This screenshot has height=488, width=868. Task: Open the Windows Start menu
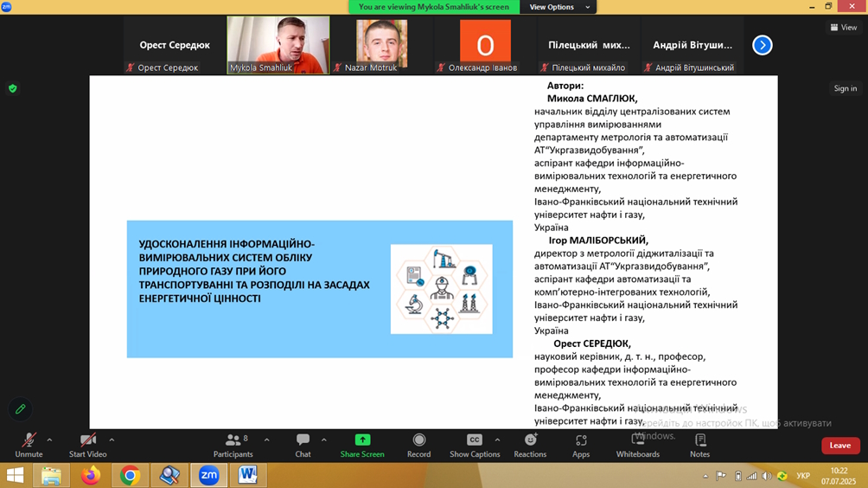[15, 475]
